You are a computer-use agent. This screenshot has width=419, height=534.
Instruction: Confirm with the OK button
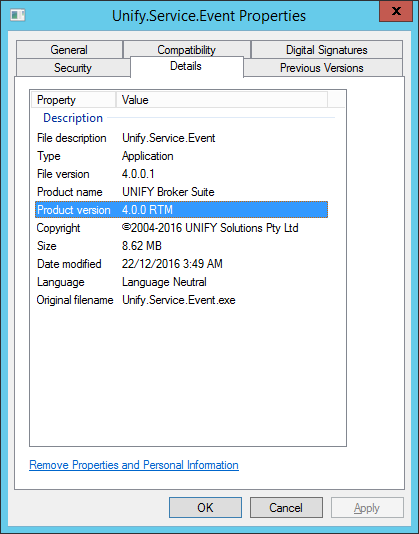pos(205,507)
